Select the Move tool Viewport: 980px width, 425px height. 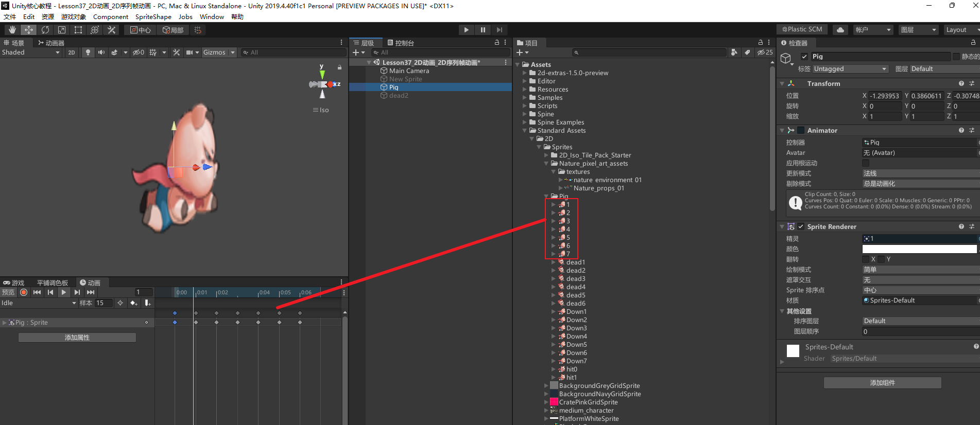(29, 30)
